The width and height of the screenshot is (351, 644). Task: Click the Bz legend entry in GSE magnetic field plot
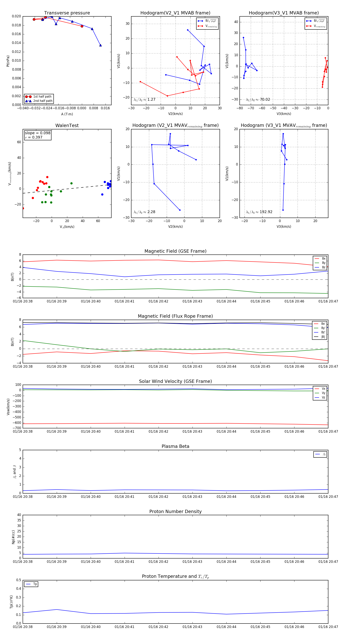(320, 267)
